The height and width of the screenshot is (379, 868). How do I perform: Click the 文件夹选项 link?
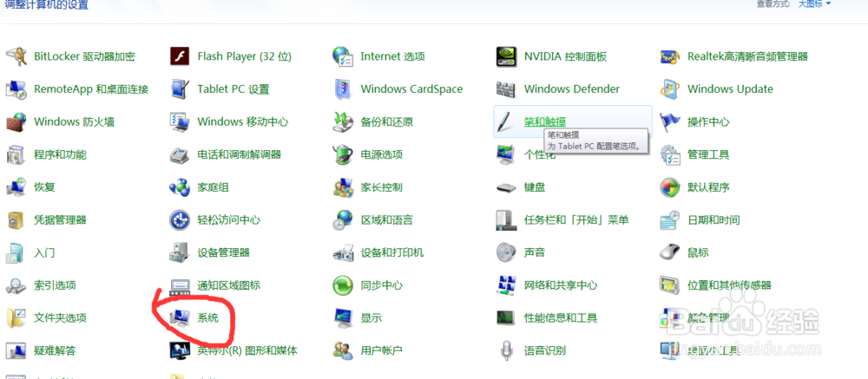coord(61,318)
